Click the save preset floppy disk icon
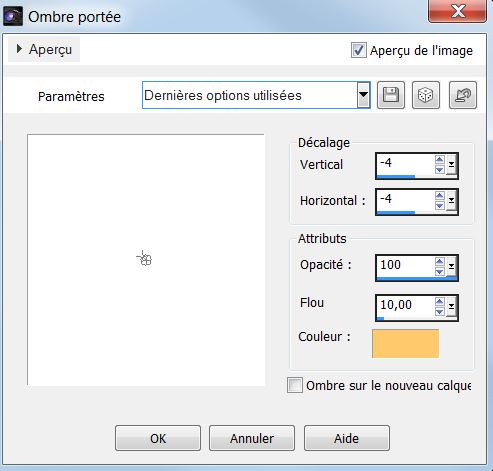The height and width of the screenshot is (471, 493). click(391, 95)
